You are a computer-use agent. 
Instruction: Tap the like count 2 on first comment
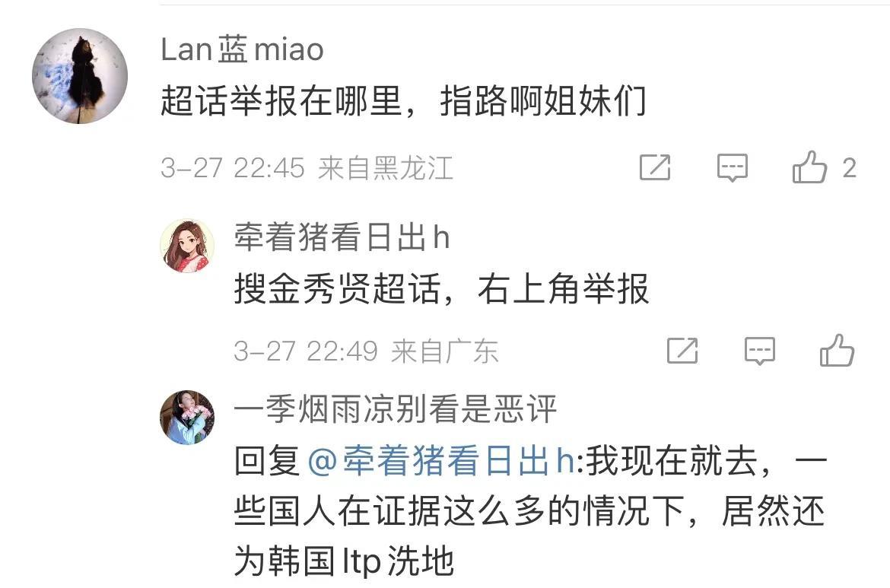tap(849, 168)
